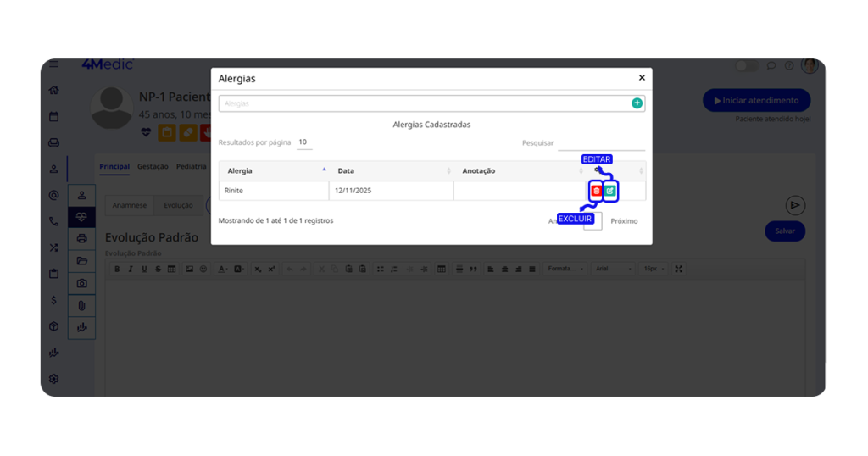Close the Alergias dialog
868x456 pixels.
pos(642,78)
